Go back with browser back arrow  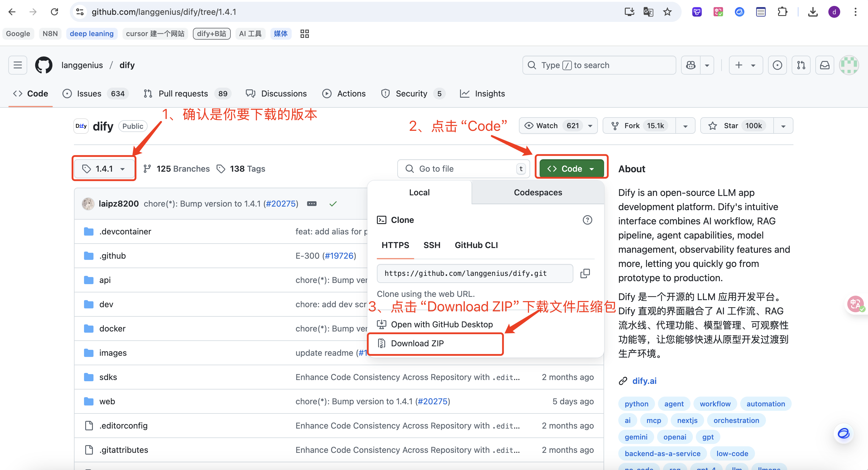[x=12, y=12]
